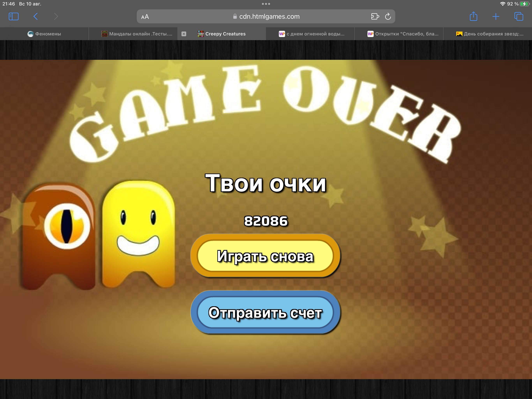Click the Отправить счет button
This screenshot has width=532, height=399.
(x=265, y=312)
